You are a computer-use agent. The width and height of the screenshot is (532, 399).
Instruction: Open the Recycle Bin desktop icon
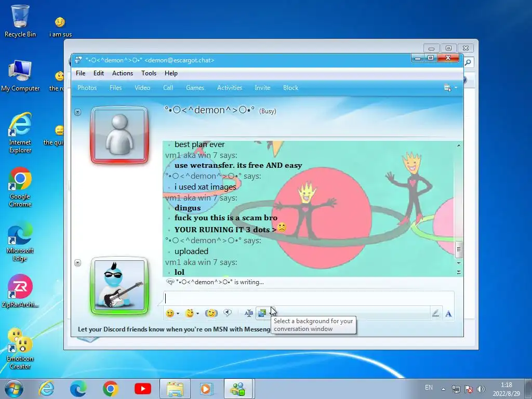20,20
